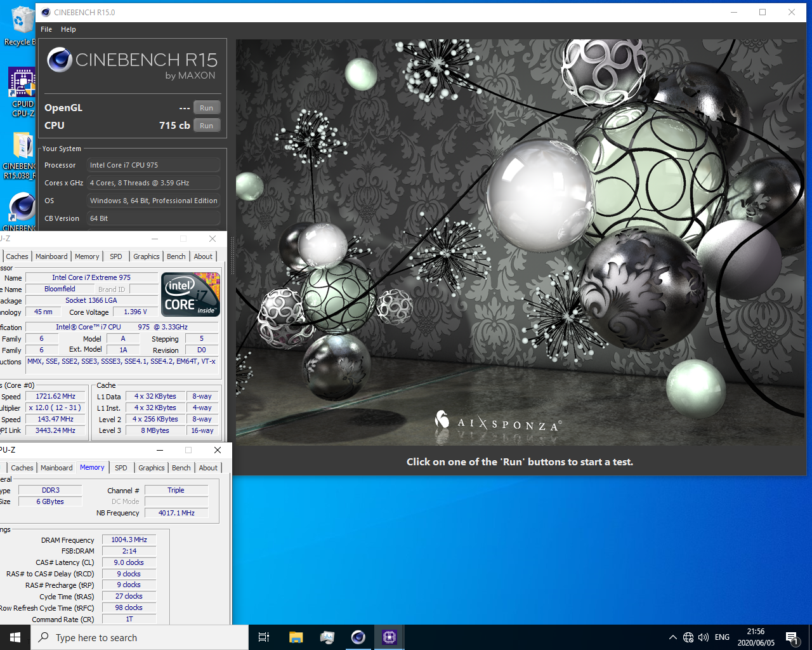Open Bench tab in upper CPU-Z window

(x=176, y=256)
